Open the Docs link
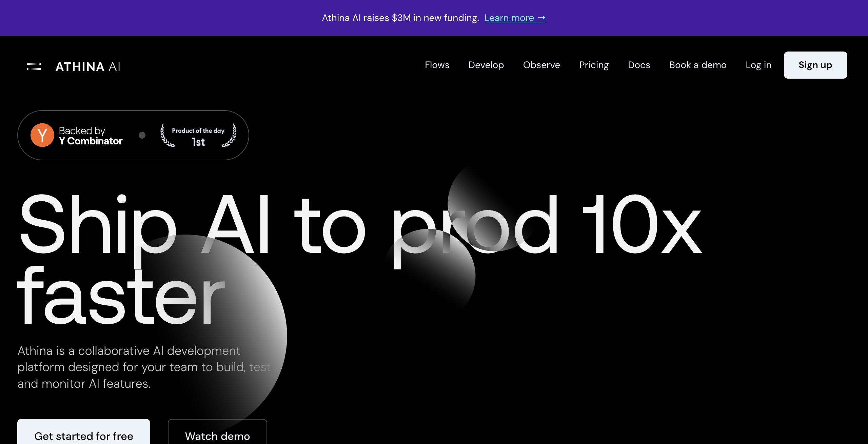The width and height of the screenshot is (868, 444). coord(639,65)
